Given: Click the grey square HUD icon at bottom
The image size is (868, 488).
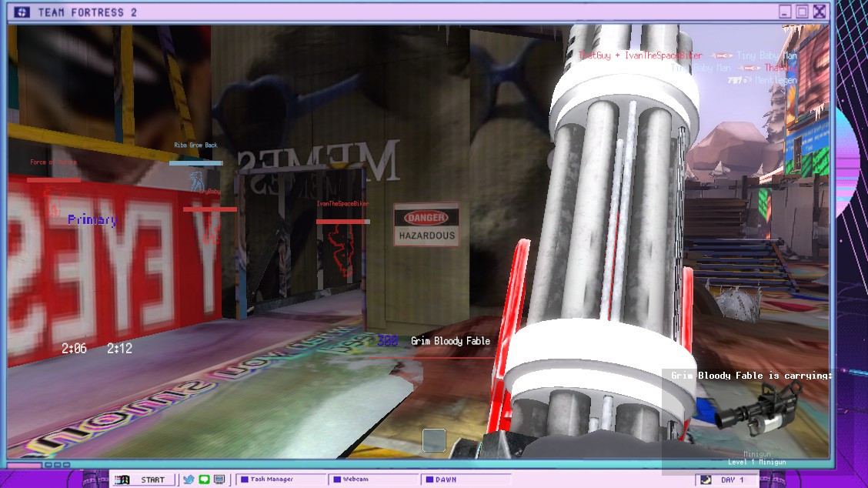Looking at the screenshot, I should (434, 440).
